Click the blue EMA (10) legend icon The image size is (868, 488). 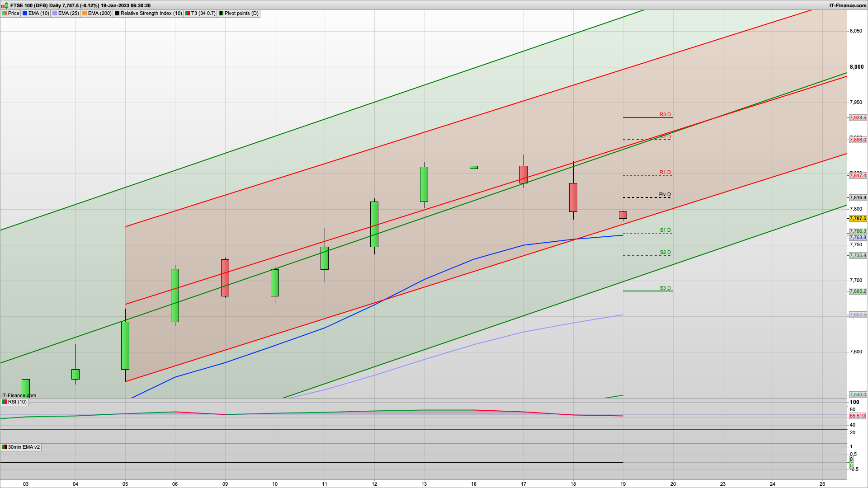(25, 13)
